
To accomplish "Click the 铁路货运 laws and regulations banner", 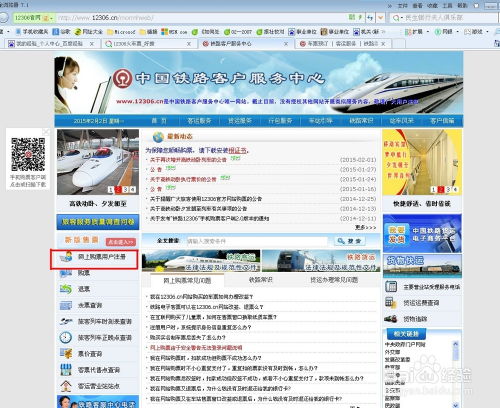I will tap(321, 261).
